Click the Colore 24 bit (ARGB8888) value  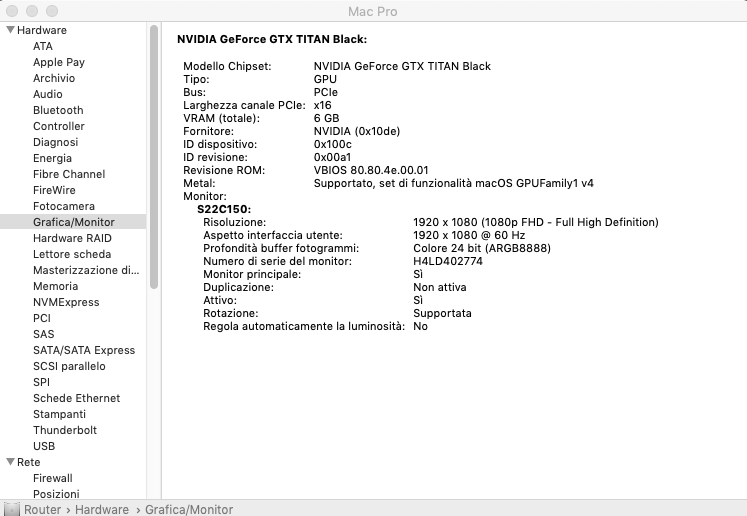[x=482, y=248]
